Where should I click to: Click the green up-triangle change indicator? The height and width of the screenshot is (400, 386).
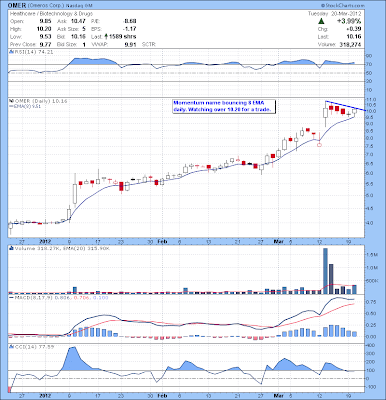(x=321, y=21)
